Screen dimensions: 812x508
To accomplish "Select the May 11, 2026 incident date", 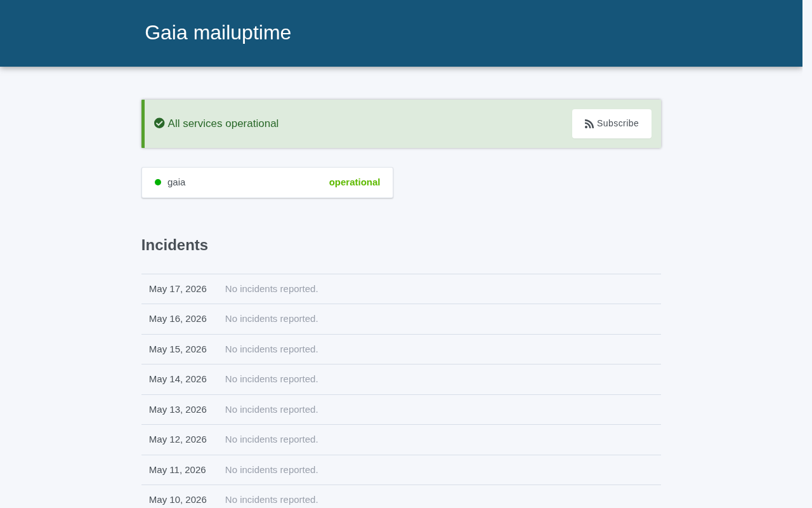I will coord(178,470).
